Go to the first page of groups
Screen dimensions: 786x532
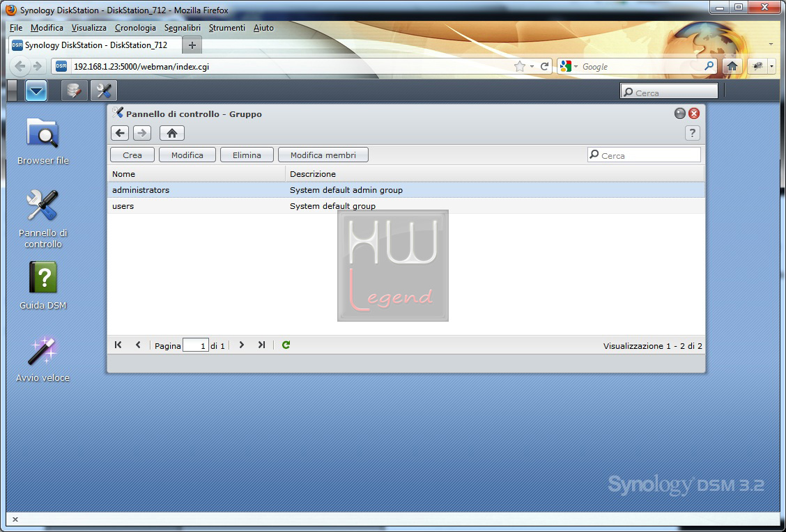118,345
